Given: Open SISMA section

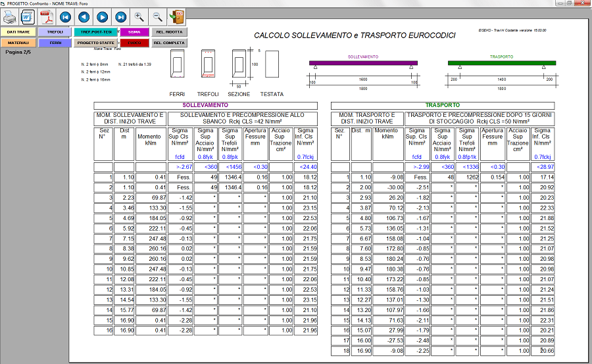Looking at the screenshot, I should click(134, 32).
